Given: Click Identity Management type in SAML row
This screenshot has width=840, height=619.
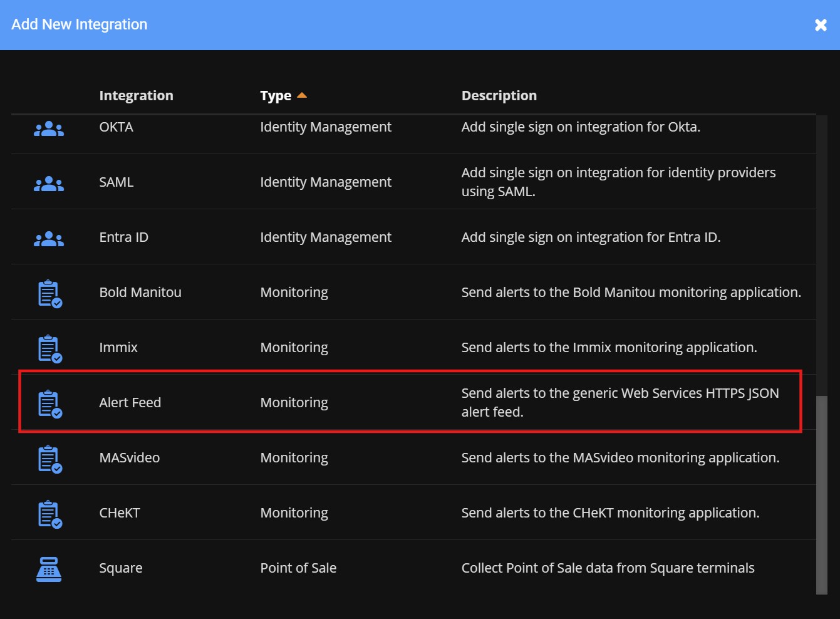Looking at the screenshot, I should 326,182.
